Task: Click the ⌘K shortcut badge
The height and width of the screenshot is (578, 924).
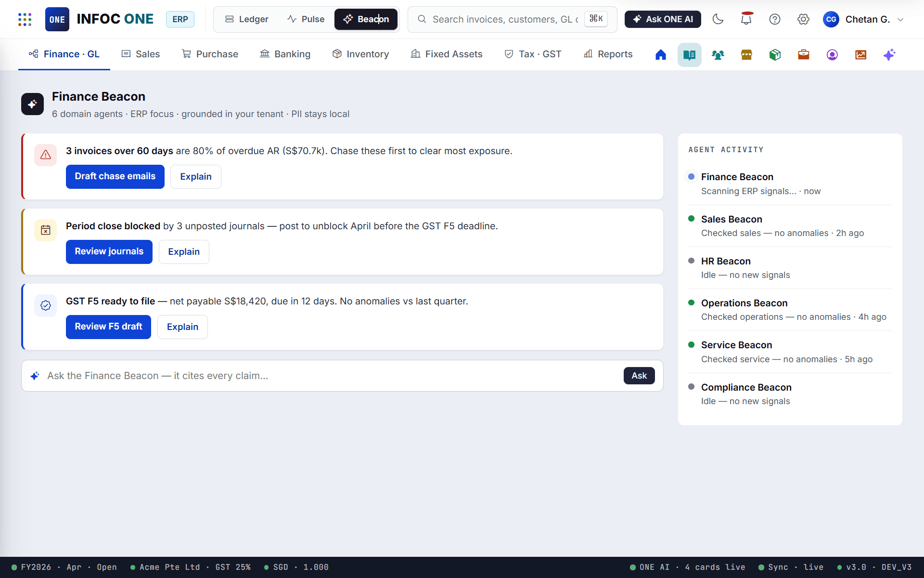Action: coord(596,19)
